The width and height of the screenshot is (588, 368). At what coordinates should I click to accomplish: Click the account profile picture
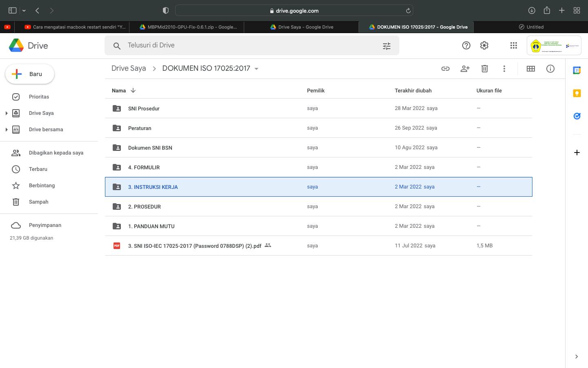click(554, 45)
